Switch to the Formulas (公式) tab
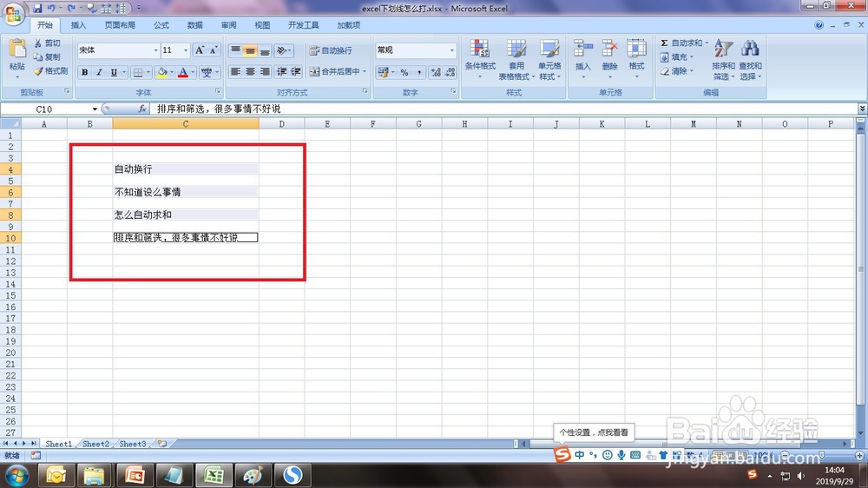The width and height of the screenshot is (868, 488). pyautogui.click(x=161, y=25)
